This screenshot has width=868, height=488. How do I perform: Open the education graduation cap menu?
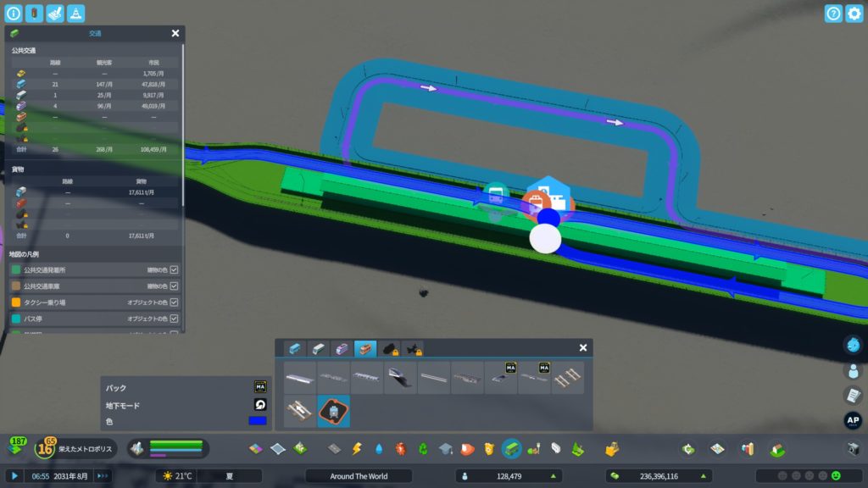tap(445, 448)
